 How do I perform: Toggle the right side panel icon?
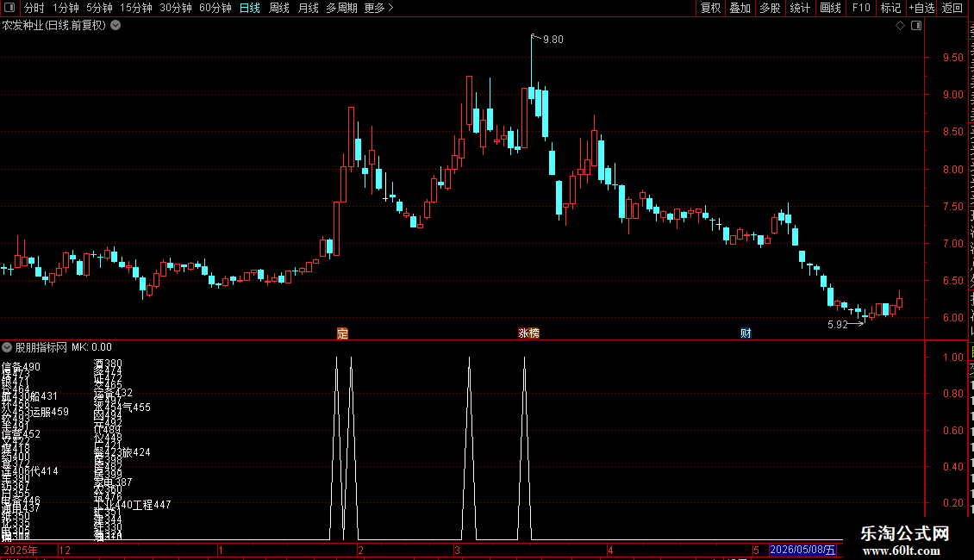(916, 26)
